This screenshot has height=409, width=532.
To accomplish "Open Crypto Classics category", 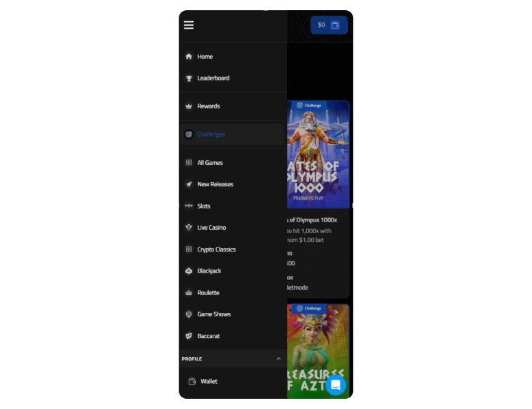I will click(x=216, y=249).
